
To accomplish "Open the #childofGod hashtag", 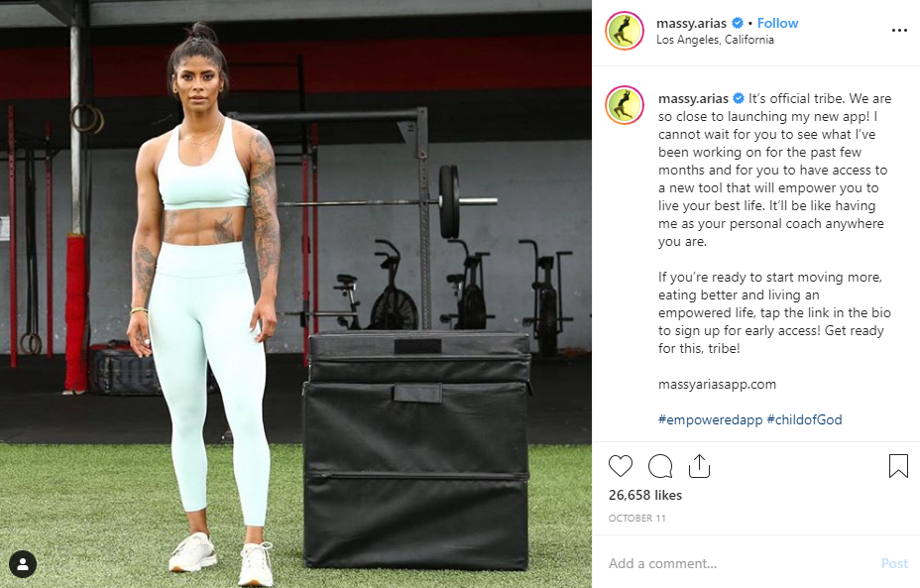I will click(x=804, y=419).
